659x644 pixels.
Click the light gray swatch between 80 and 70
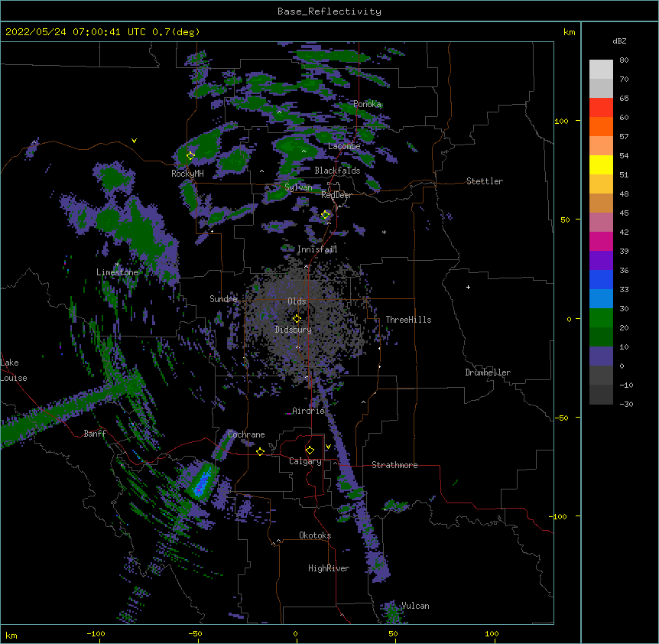[x=601, y=70]
